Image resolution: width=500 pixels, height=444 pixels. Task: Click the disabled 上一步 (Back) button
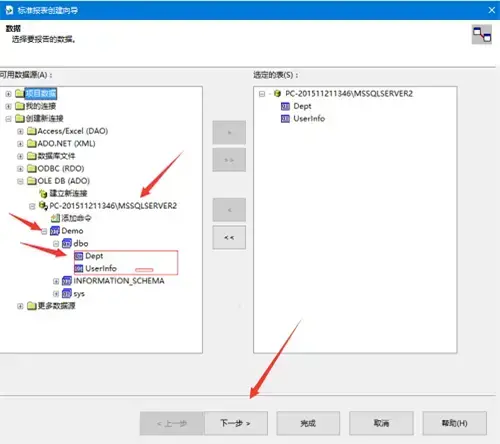coord(172,423)
